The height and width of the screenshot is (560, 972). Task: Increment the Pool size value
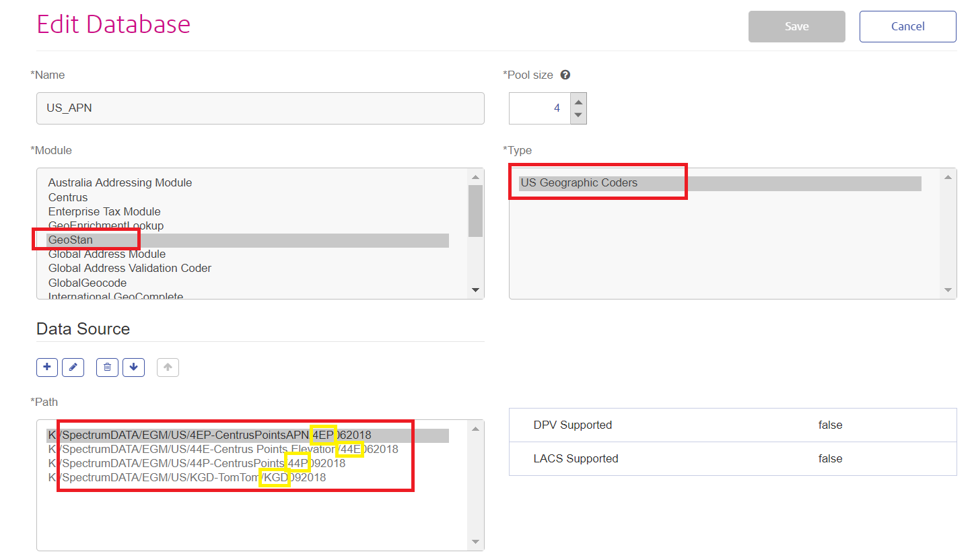[x=578, y=102]
